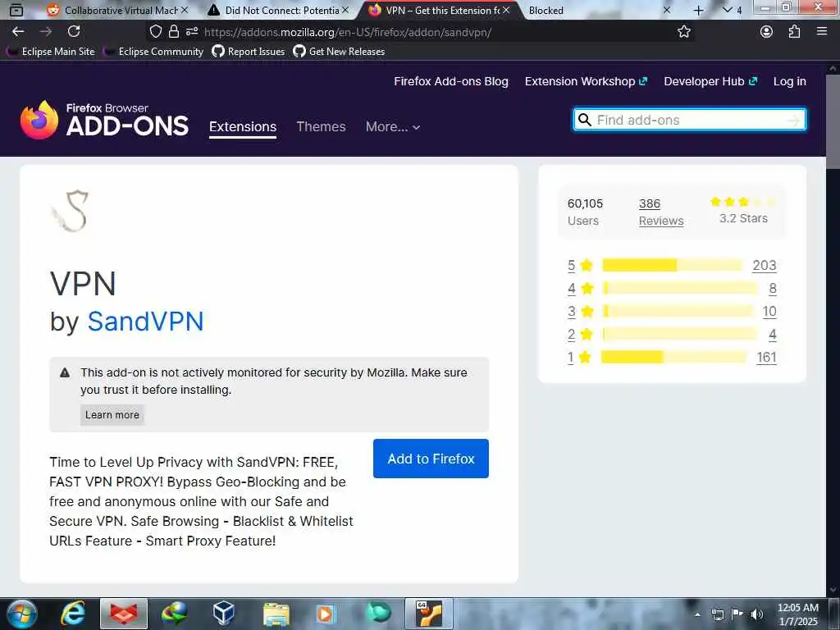
Task: Open the Firefox account icon
Action: (x=767, y=32)
